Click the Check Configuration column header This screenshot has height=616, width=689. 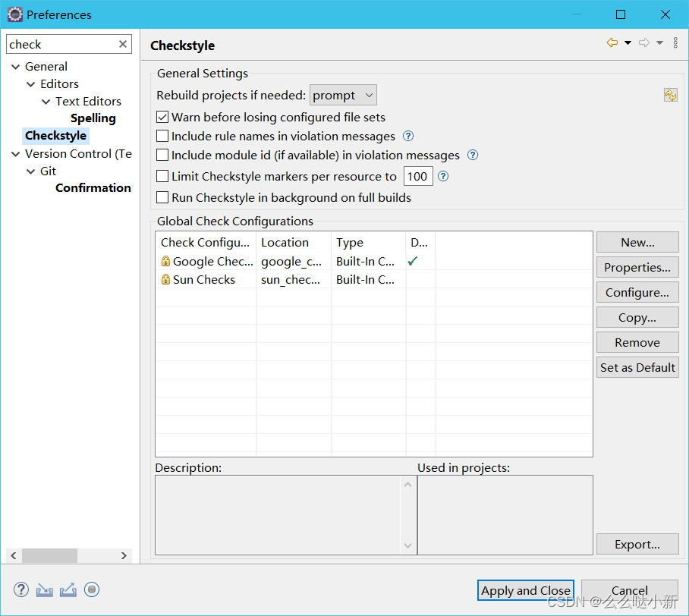206,243
